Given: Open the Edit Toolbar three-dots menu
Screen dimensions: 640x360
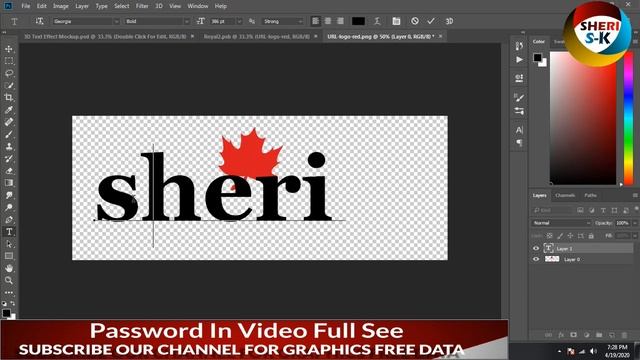Looking at the screenshot, I should (9, 293).
